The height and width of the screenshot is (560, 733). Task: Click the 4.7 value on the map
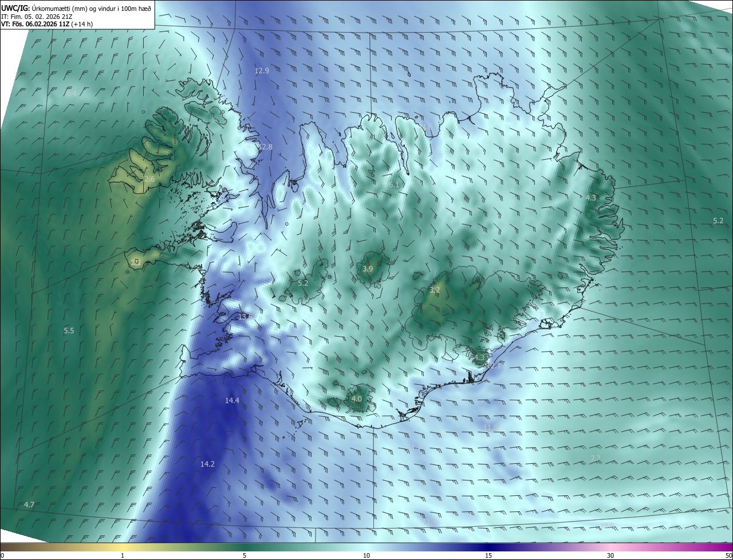coord(29,505)
